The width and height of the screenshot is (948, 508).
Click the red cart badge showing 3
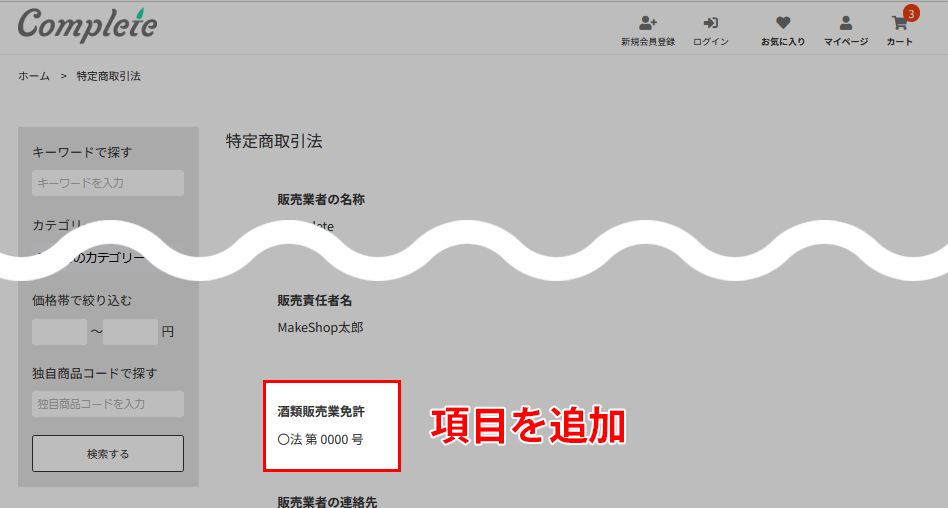pos(910,13)
